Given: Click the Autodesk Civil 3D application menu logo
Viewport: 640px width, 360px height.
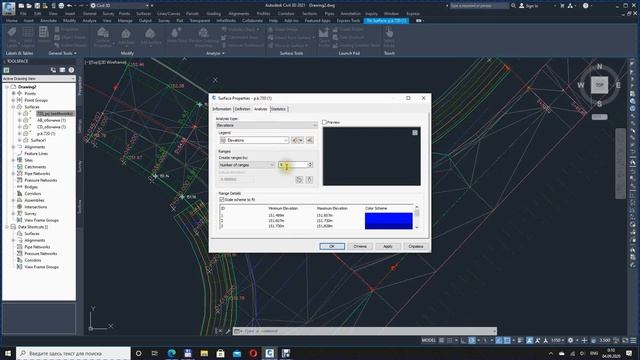Looking at the screenshot, I should point(8,8).
